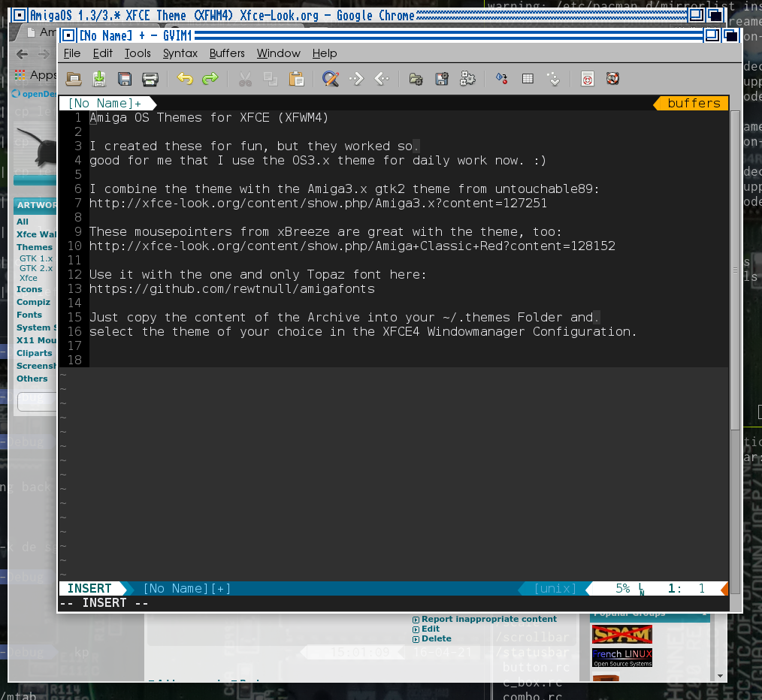Click the Chrome back arrow button
The width and height of the screenshot is (762, 700).
click(22, 54)
